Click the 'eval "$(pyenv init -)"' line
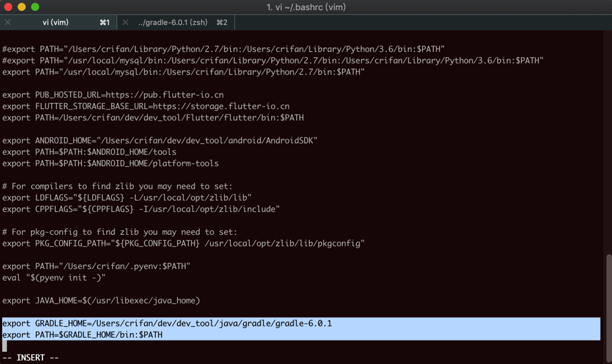This screenshot has height=364, width=612. coord(54,278)
